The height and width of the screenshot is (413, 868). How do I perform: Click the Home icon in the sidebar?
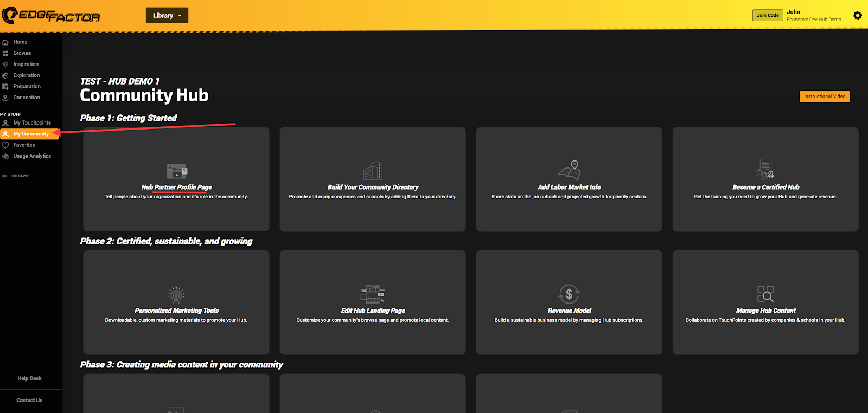pyautogui.click(x=5, y=42)
